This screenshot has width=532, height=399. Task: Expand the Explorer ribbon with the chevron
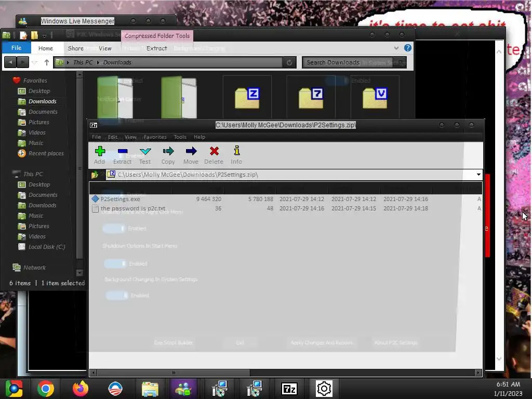pyautogui.click(x=396, y=48)
